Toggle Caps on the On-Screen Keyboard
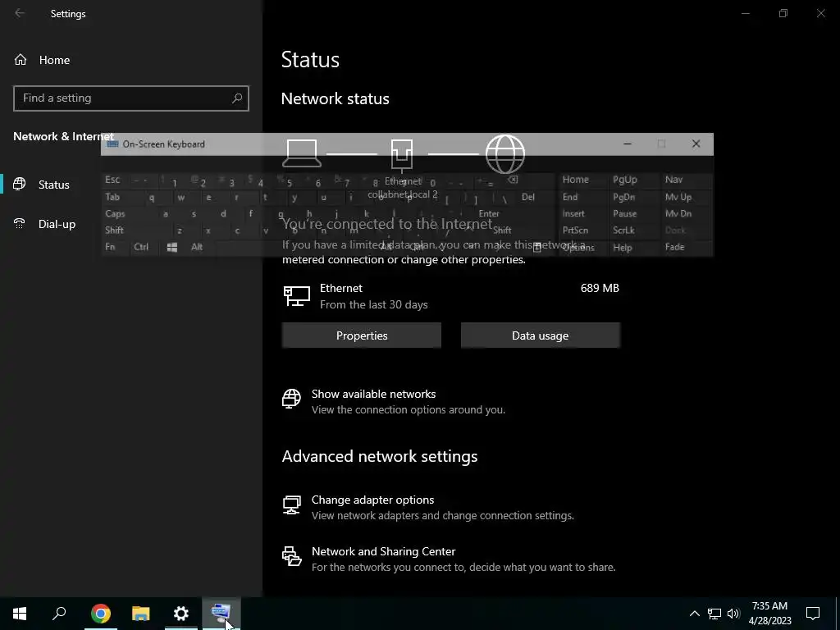Image resolution: width=840 pixels, height=630 pixels. tap(125, 214)
